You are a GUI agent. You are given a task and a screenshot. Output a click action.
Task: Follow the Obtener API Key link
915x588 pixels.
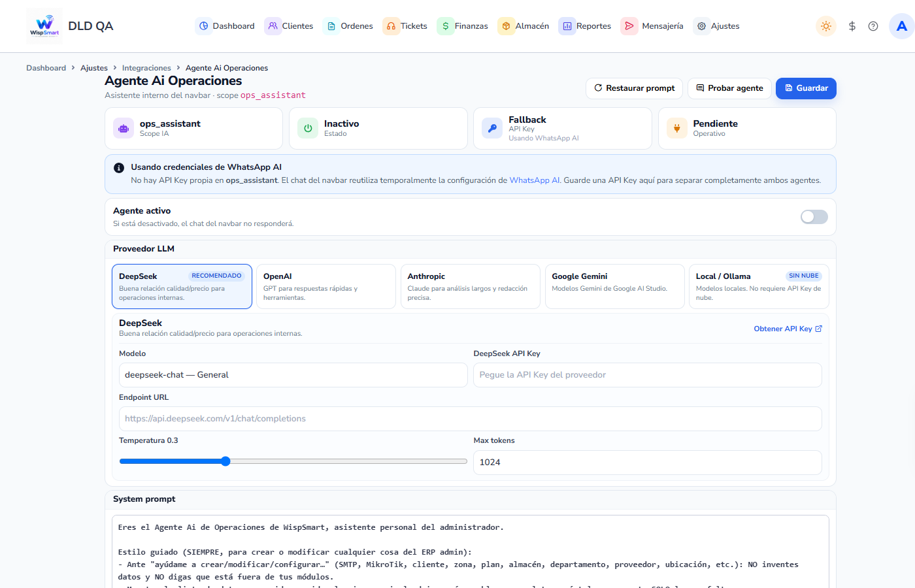click(x=788, y=329)
